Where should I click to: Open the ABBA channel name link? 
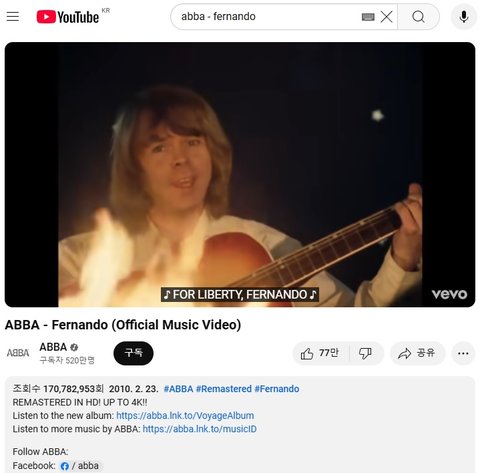53,347
